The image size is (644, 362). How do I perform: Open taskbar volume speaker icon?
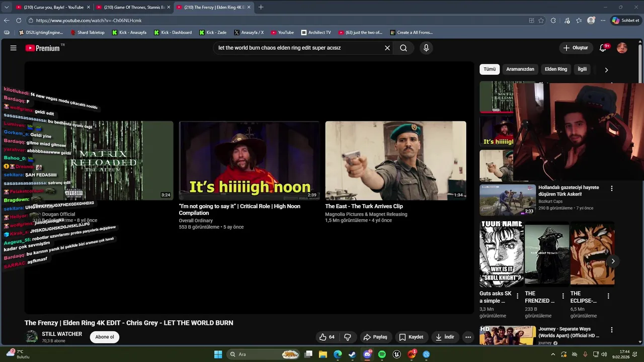pyautogui.click(x=604, y=354)
